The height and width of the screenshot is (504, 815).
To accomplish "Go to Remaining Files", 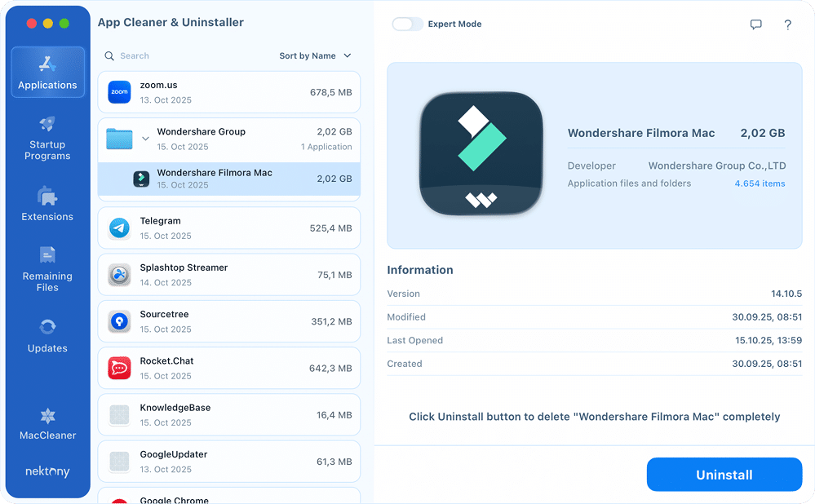I will (x=47, y=271).
